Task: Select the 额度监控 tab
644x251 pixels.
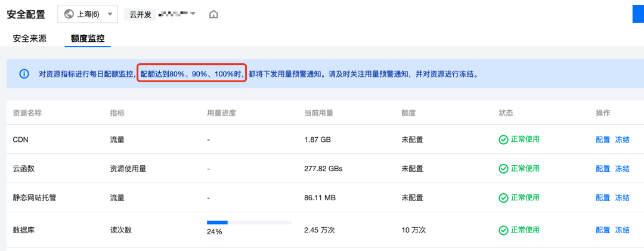Action: 87,39
